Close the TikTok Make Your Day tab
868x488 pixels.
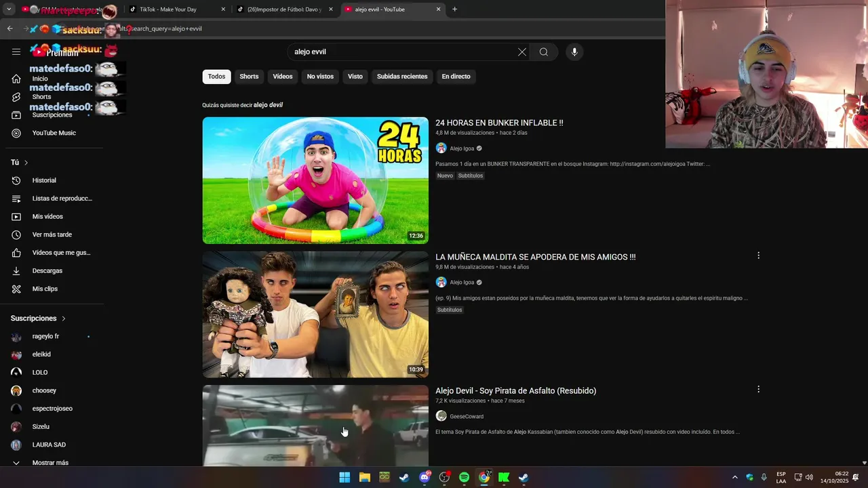[223, 9]
